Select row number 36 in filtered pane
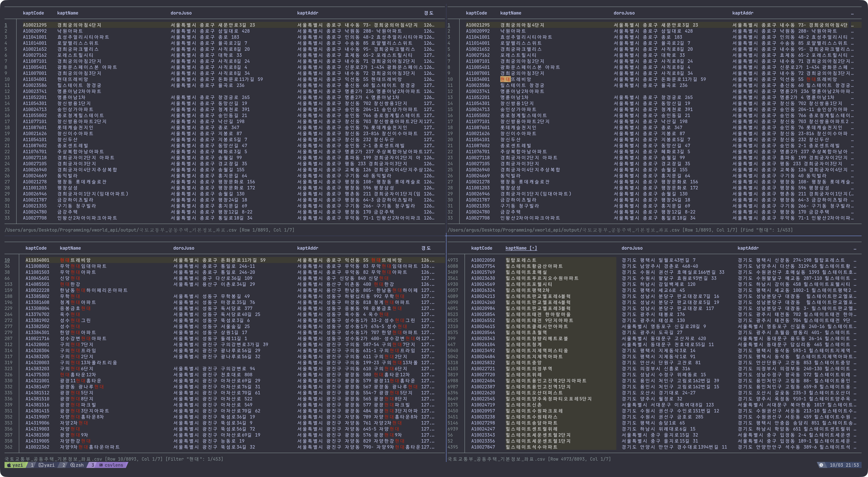Image resolution: width=868 pixels, height=477 pixels. 7,266
